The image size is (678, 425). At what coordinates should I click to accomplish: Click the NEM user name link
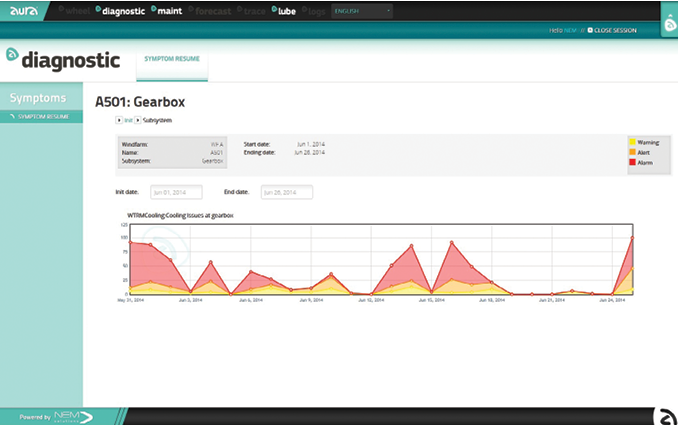[570, 30]
